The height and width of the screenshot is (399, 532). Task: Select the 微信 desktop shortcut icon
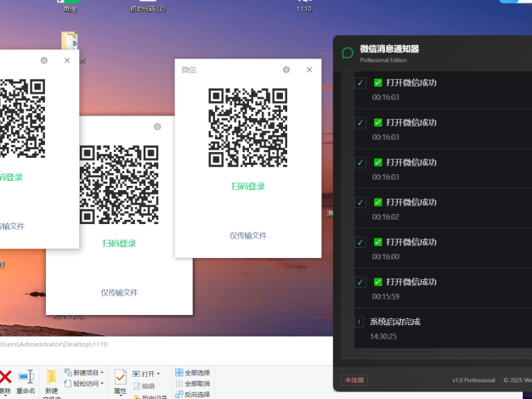click(x=70, y=6)
